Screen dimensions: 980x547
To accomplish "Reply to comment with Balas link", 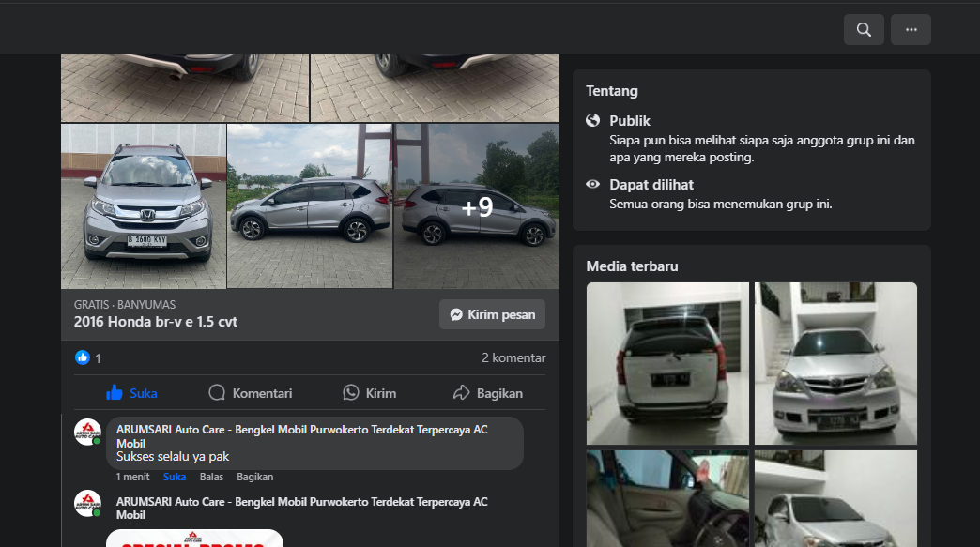I will pos(211,477).
